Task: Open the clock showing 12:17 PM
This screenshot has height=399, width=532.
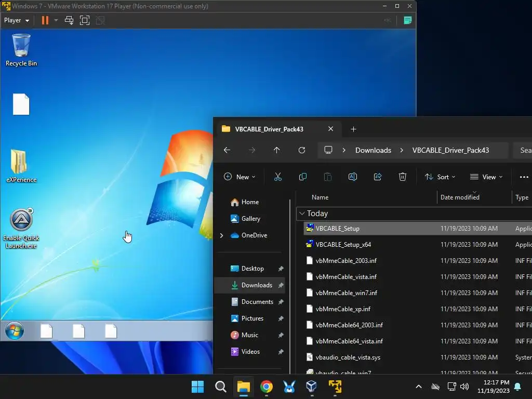Action: (494, 387)
